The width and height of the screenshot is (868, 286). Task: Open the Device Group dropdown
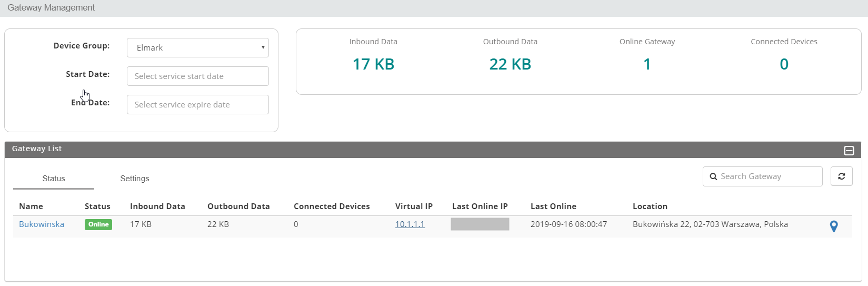pyautogui.click(x=198, y=47)
